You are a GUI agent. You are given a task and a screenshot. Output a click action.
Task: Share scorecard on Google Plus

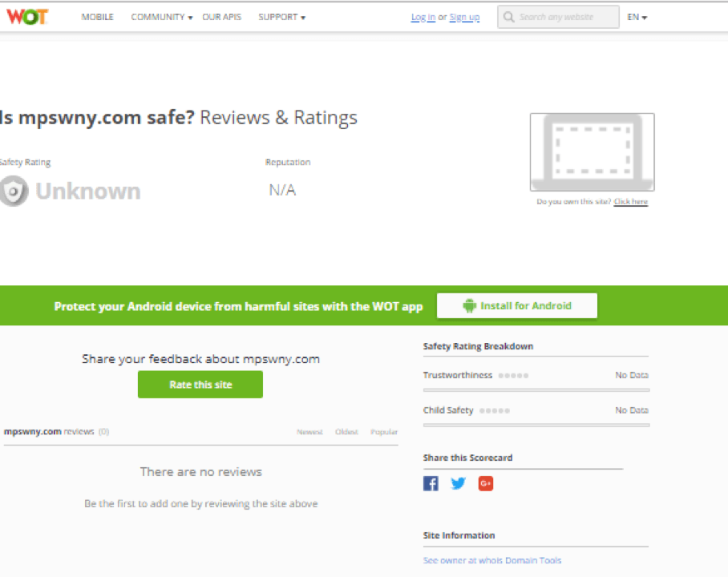(x=486, y=483)
